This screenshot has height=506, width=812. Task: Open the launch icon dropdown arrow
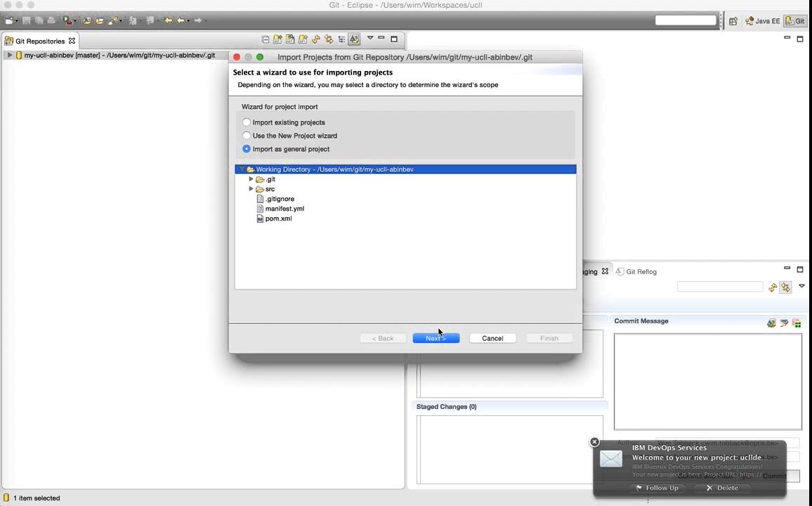76,21
